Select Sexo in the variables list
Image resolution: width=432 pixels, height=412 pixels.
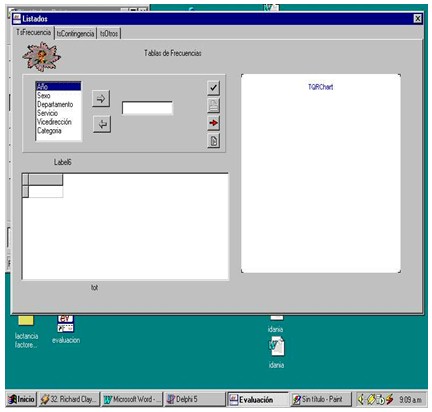point(58,96)
